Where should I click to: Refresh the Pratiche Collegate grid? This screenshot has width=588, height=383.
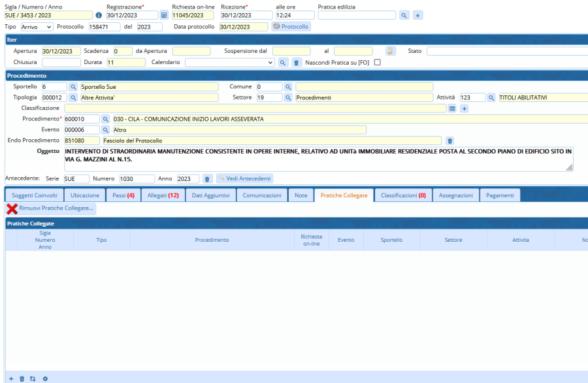pos(33,378)
